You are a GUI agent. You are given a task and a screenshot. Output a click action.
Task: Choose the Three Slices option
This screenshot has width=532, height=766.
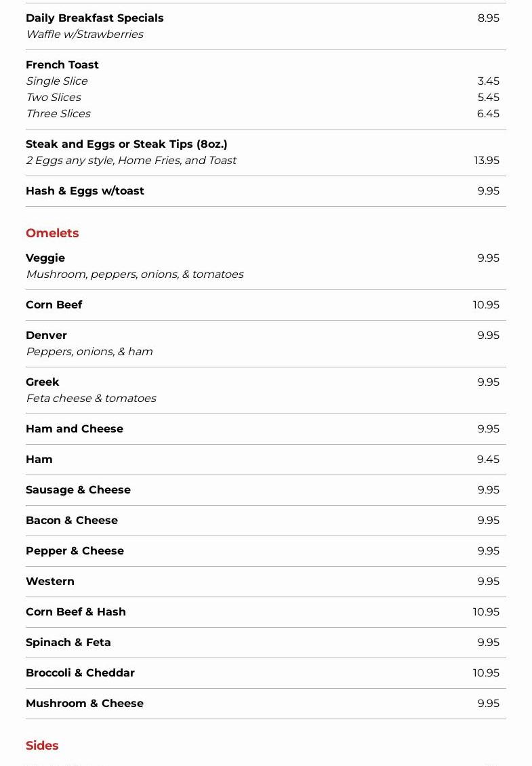pos(58,114)
